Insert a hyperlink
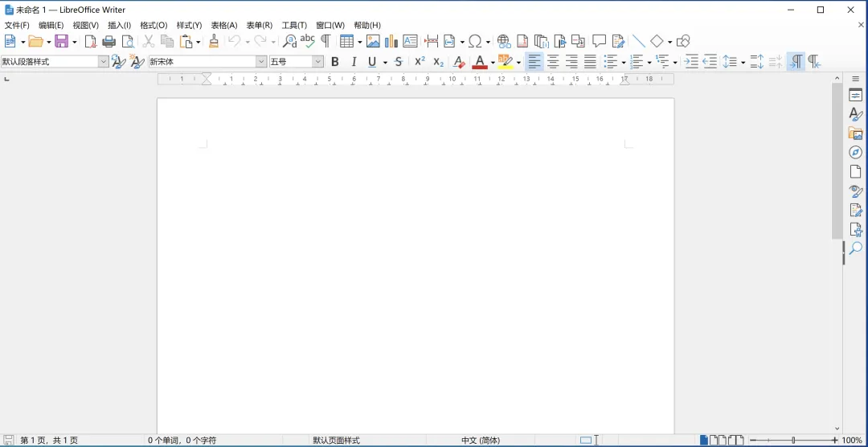Screen dimensions: 868x447 tap(504, 41)
